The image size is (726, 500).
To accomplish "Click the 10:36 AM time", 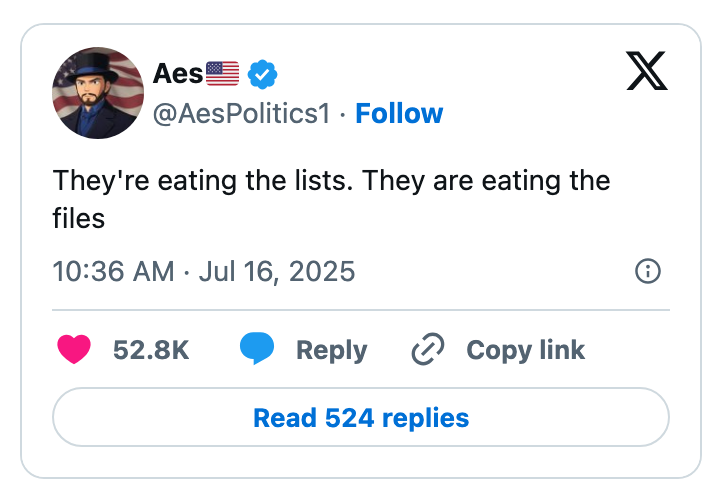I will pyautogui.click(x=112, y=271).
